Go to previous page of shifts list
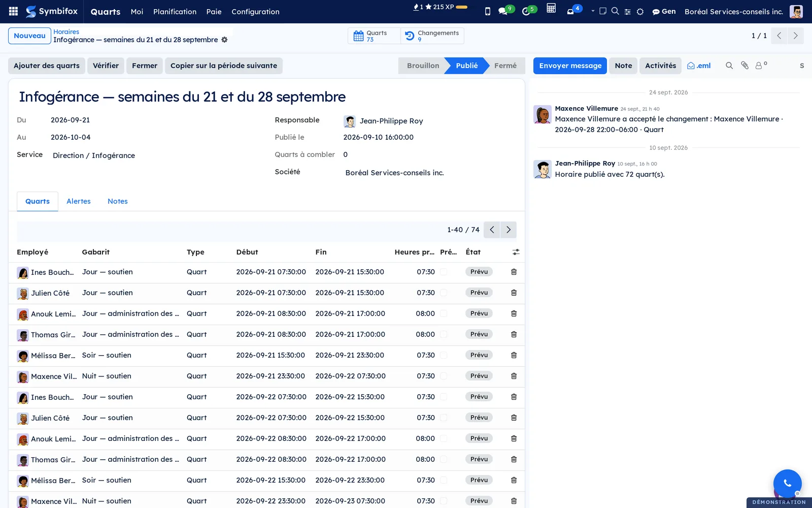Screen dimensions: 812x508 click(x=492, y=230)
